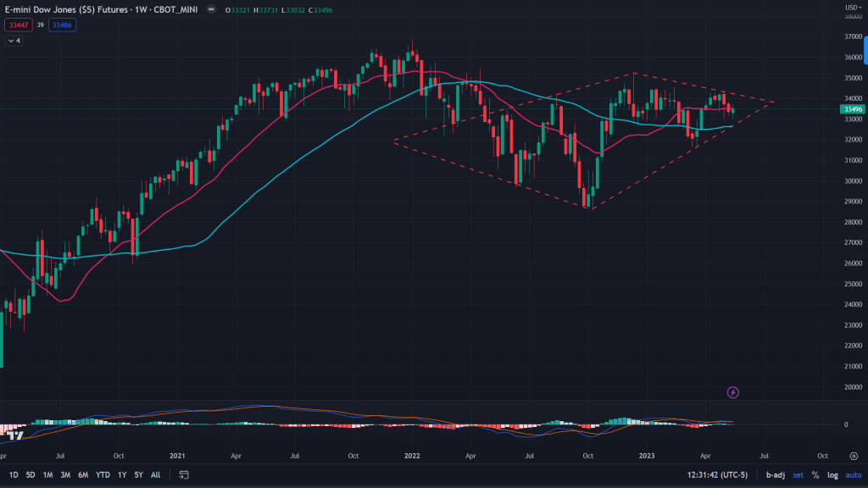This screenshot has height=488, width=868.
Task: Click the set session button
Action: (x=798, y=475)
